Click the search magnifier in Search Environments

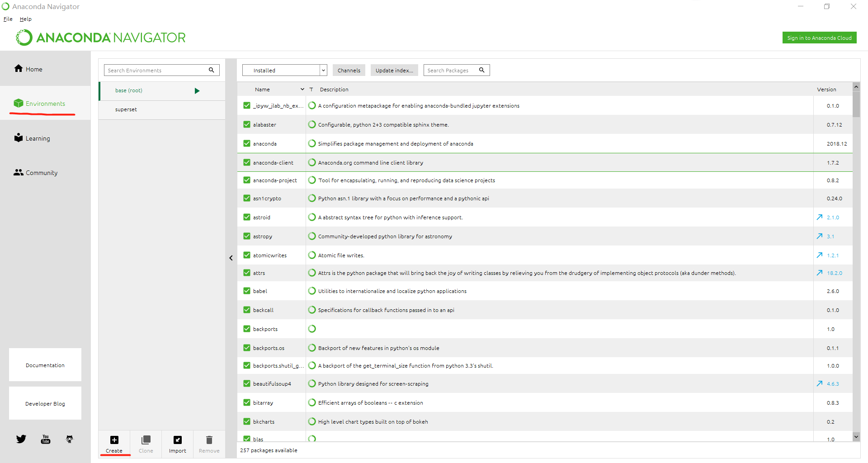212,70
